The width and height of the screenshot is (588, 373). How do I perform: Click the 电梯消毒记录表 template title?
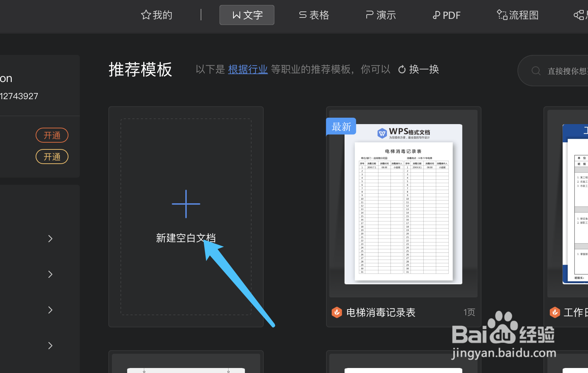[x=381, y=312]
